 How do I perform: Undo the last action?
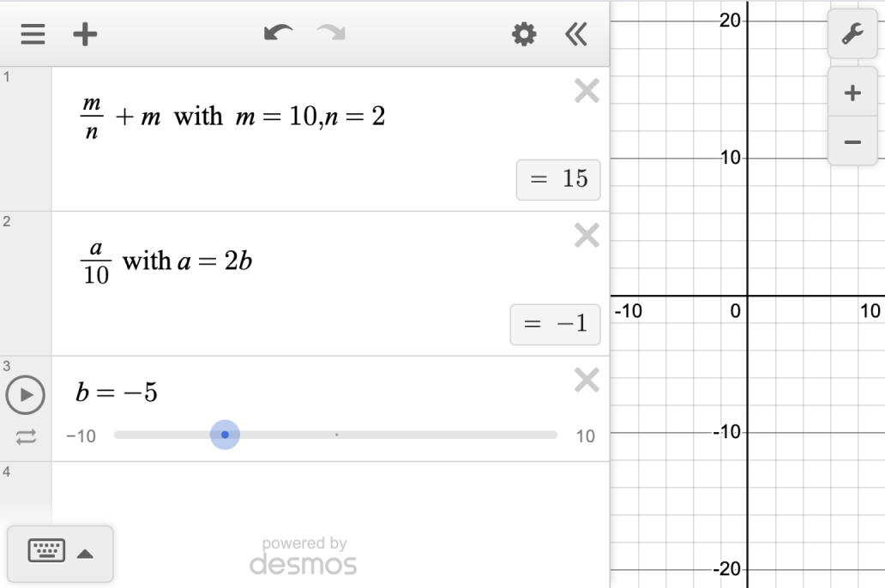(x=277, y=34)
